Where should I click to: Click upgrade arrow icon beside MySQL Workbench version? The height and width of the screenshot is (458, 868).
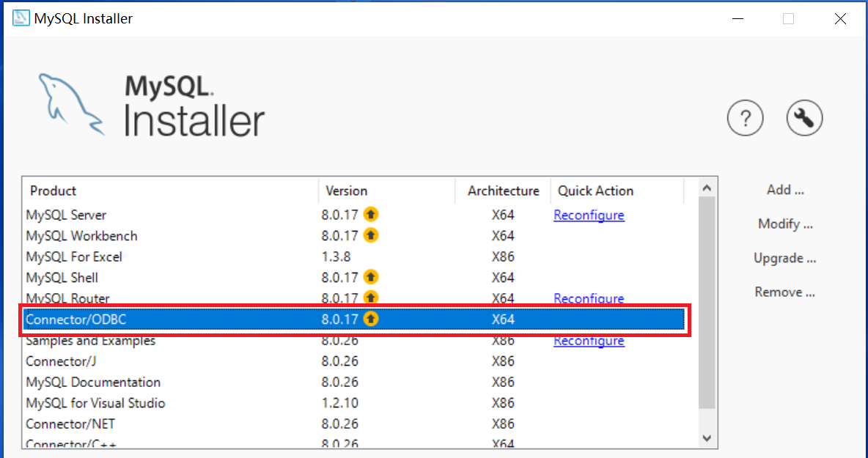point(371,235)
